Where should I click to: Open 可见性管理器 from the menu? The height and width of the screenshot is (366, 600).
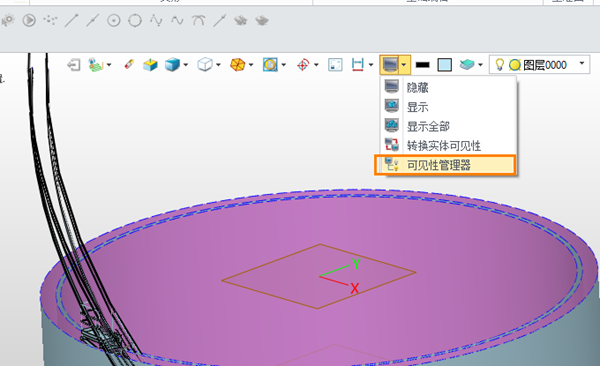click(445, 165)
